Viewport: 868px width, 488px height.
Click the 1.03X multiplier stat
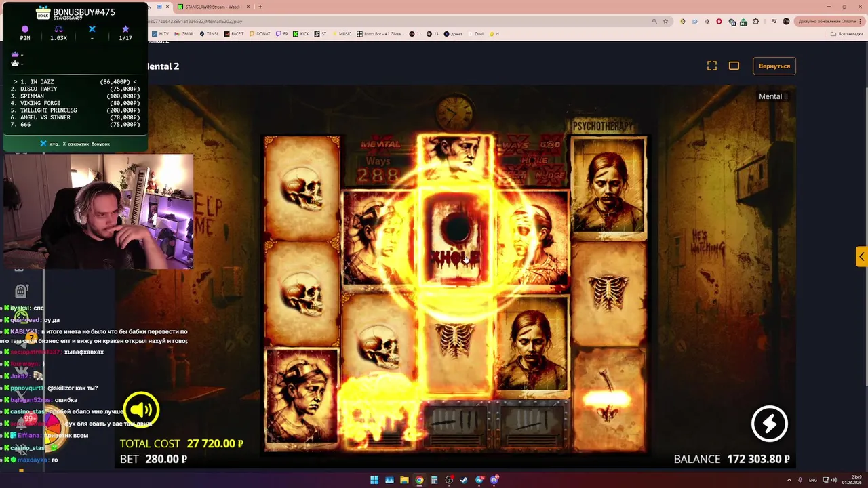click(x=58, y=33)
